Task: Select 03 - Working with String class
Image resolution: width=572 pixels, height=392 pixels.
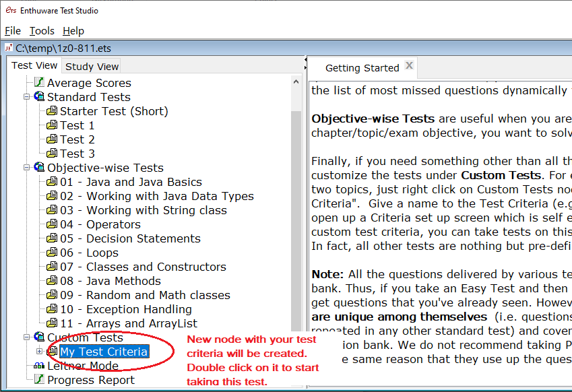Action: (143, 210)
